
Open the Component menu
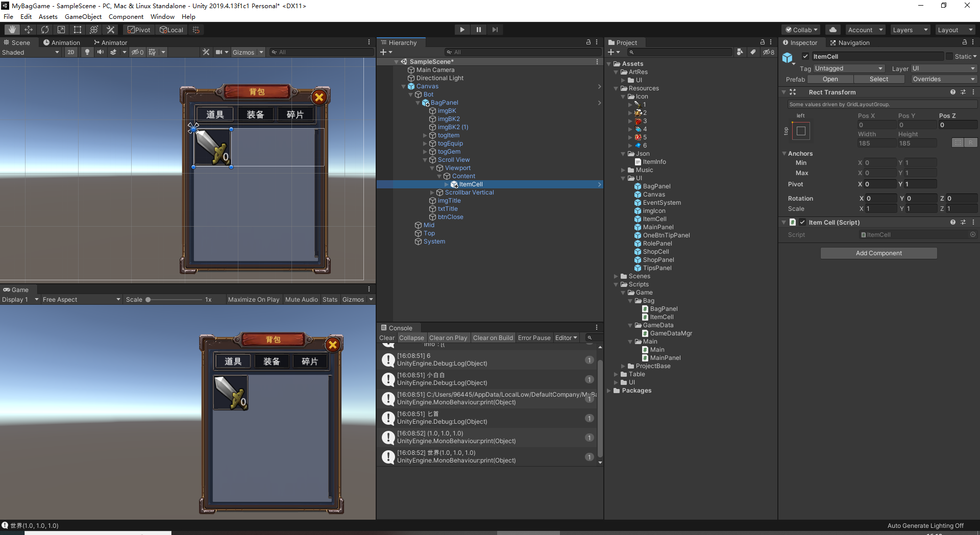pos(126,16)
